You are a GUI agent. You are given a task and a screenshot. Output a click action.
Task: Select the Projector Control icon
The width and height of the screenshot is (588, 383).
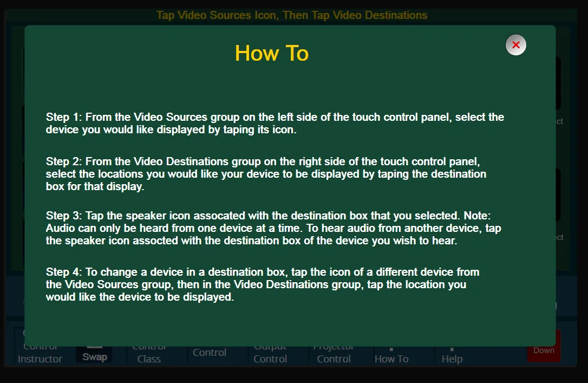coord(334,354)
